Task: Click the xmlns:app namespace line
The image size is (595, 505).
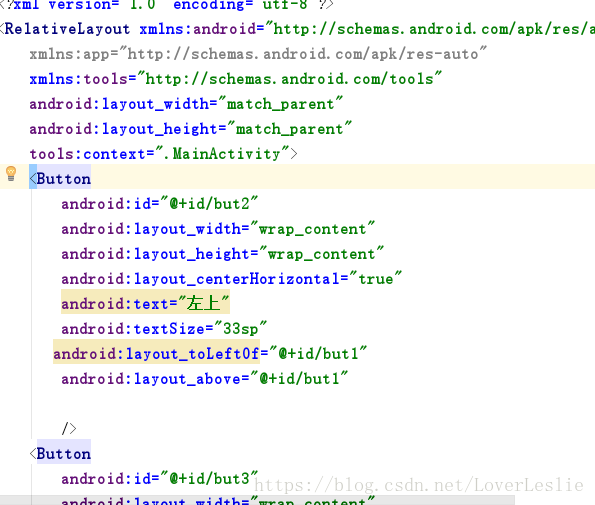Action: coord(258,54)
